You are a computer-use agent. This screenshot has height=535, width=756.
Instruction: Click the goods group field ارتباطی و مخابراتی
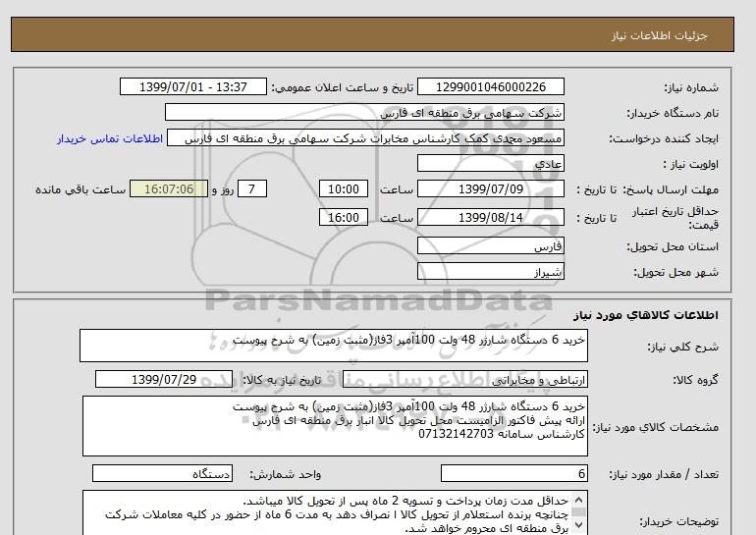click(x=464, y=380)
